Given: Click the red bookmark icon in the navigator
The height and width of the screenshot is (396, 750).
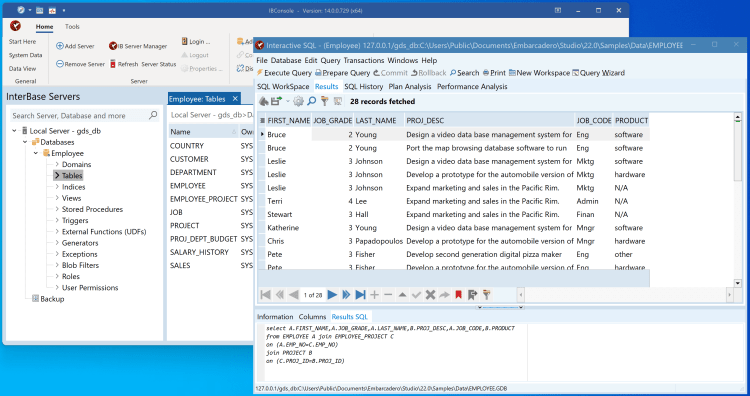Looking at the screenshot, I should coord(458,295).
